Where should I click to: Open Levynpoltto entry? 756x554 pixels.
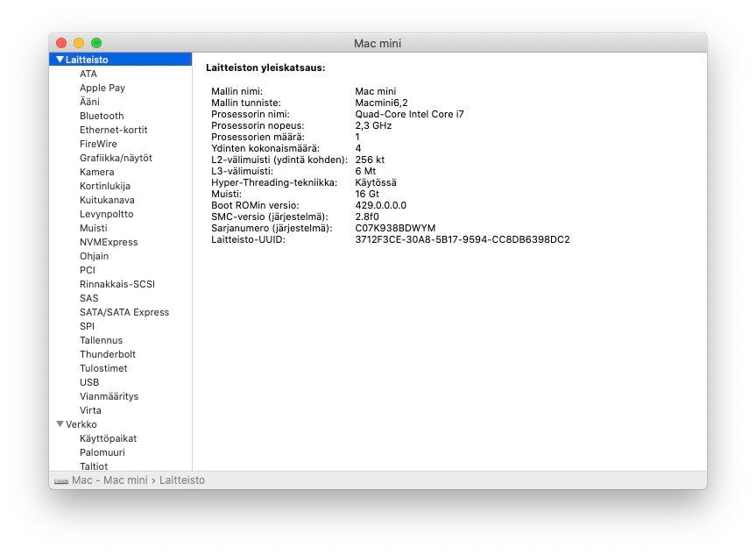tap(107, 214)
